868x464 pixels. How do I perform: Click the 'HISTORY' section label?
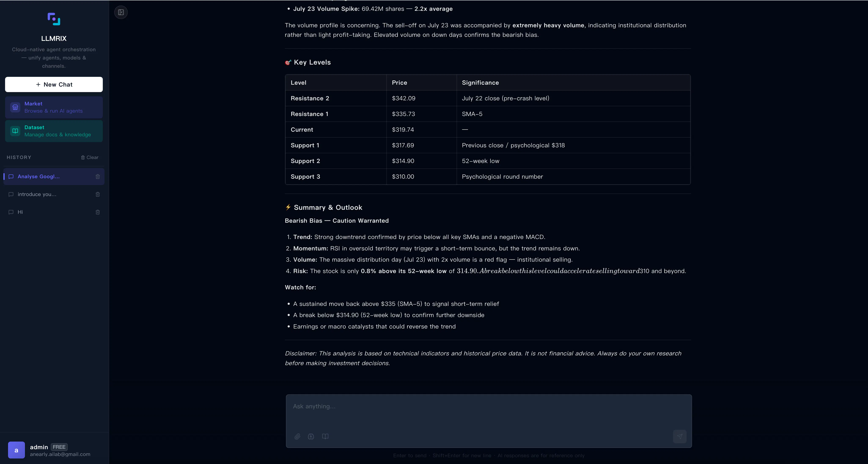tap(19, 157)
